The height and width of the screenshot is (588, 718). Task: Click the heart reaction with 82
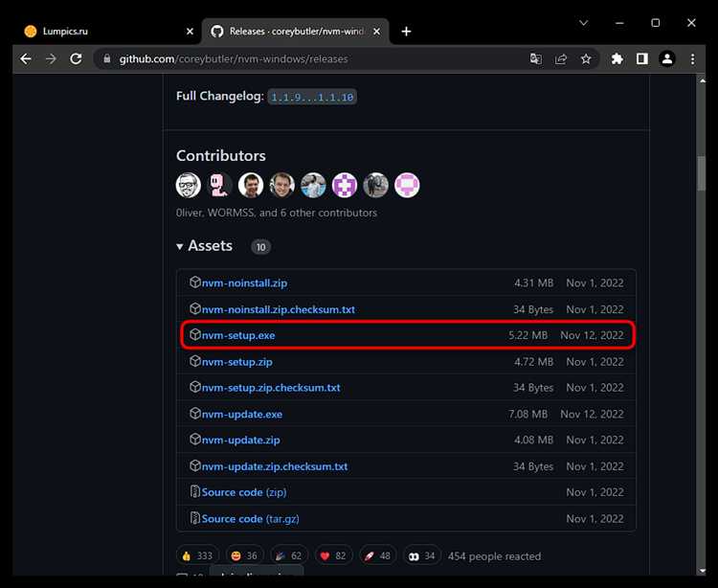click(333, 556)
